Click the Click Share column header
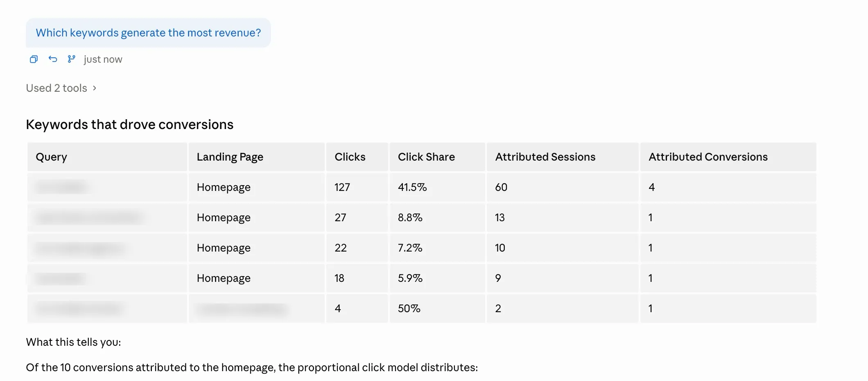 pyautogui.click(x=426, y=157)
